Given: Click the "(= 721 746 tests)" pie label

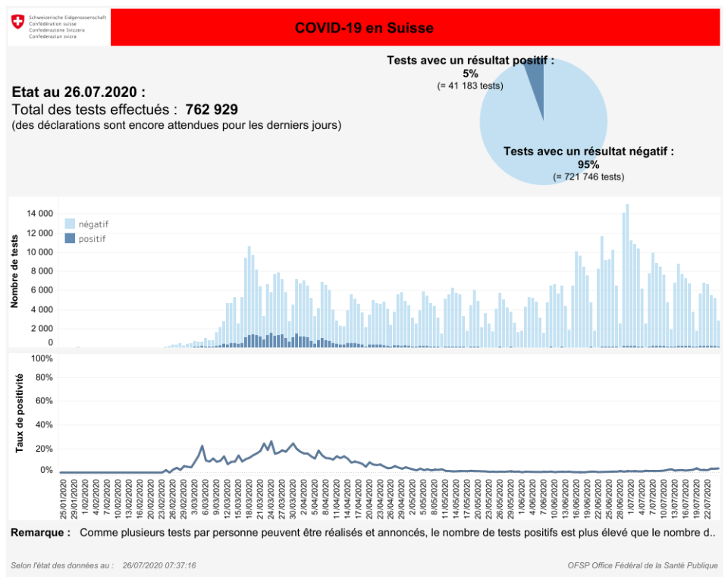Looking at the screenshot, I should [588, 177].
